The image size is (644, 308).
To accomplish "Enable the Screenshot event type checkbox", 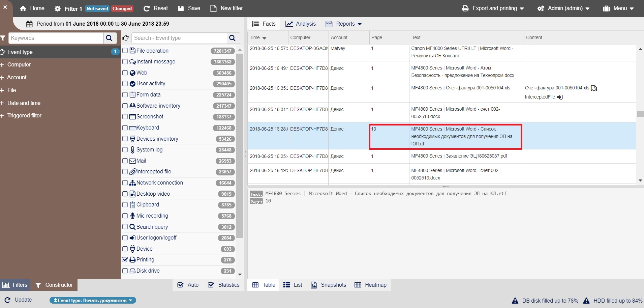I will point(125,117).
